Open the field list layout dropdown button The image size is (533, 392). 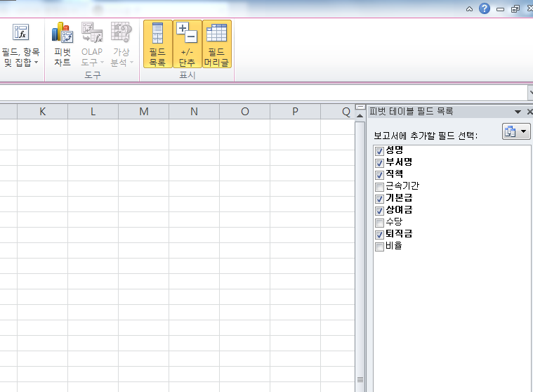[516, 133]
